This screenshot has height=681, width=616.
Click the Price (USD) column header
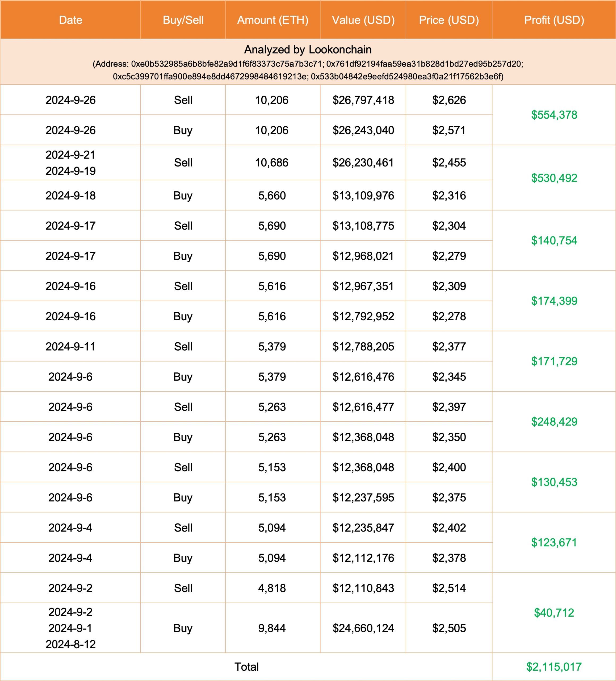coord(449,20)
